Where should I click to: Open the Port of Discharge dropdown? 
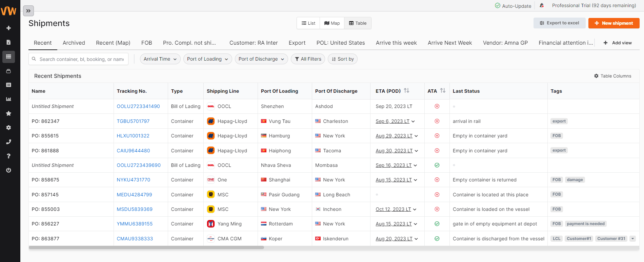261,59
